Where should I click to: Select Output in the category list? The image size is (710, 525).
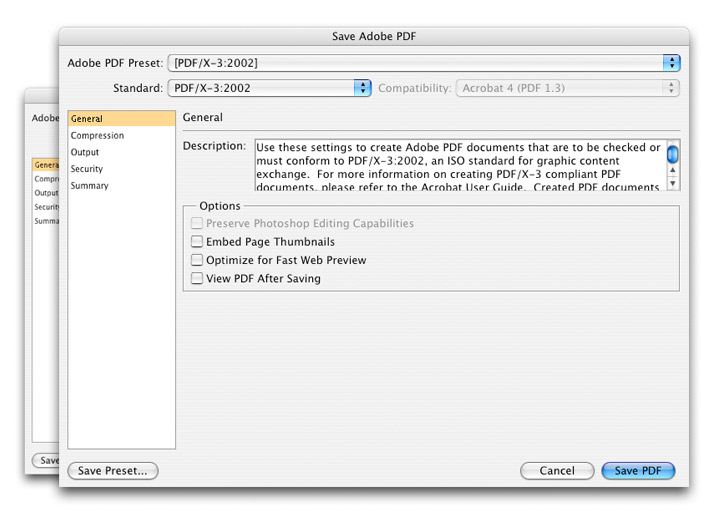point(121,152)
